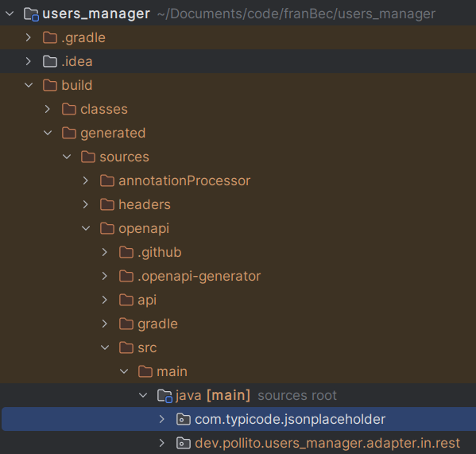Click the annotationProcessor folder icon
This screenshot has width=476, height=454.
tap(107, 180)
